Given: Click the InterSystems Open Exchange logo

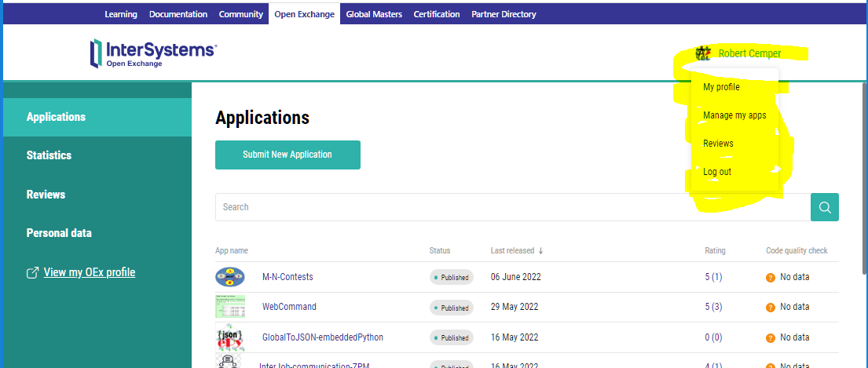Looking at the screenshot, I should (153, 53).
